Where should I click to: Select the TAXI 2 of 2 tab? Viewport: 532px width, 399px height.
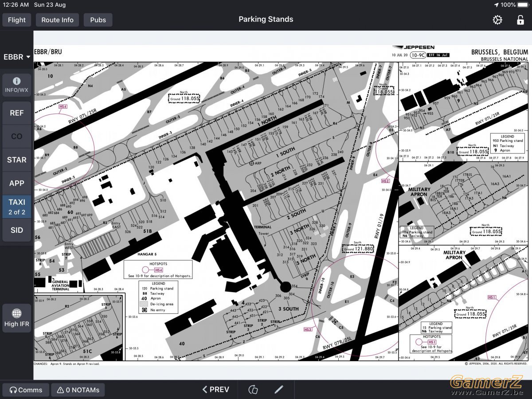(x=17, y=207)
